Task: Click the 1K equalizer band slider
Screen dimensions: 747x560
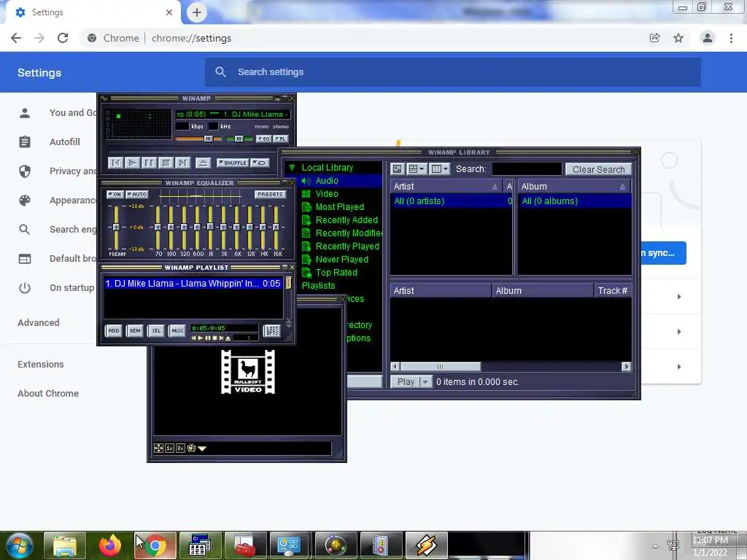Action: [x=210, y=227]
